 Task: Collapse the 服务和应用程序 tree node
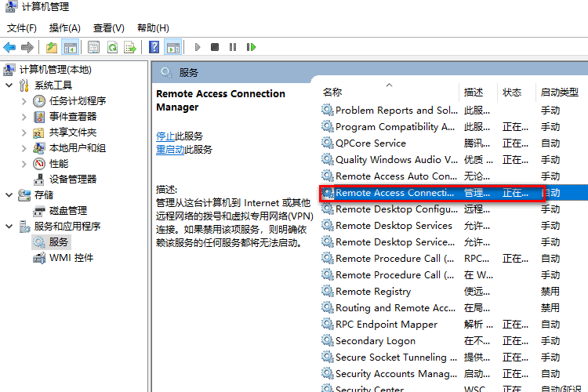point(9,227)
